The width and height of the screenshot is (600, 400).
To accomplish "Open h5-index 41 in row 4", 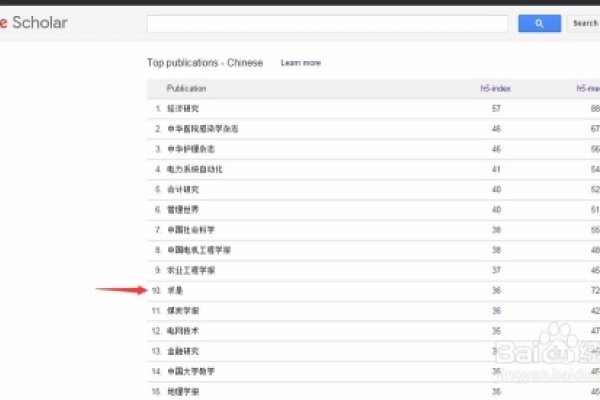I will pos(496,169).
